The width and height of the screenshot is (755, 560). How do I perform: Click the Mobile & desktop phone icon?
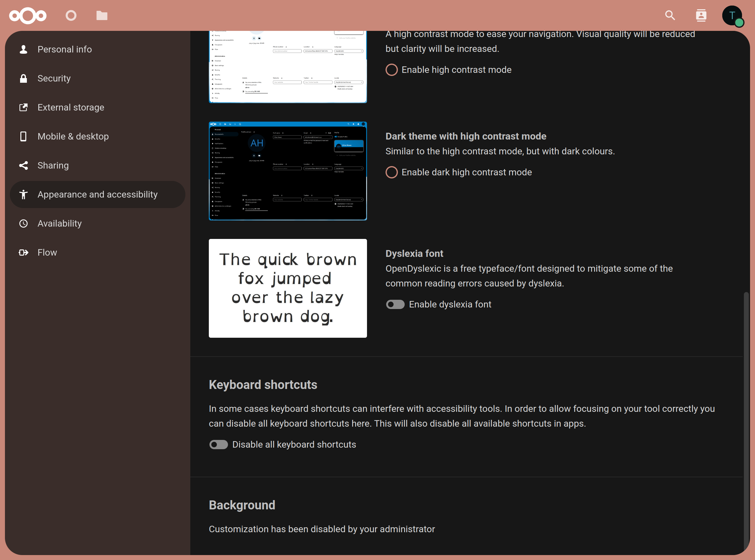tap(23, 136)
